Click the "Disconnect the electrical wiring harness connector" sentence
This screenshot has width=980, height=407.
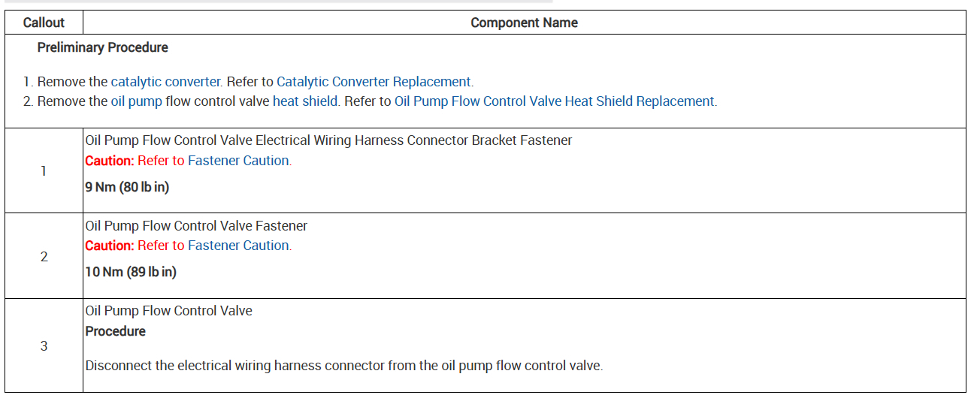tap(343, 366)
